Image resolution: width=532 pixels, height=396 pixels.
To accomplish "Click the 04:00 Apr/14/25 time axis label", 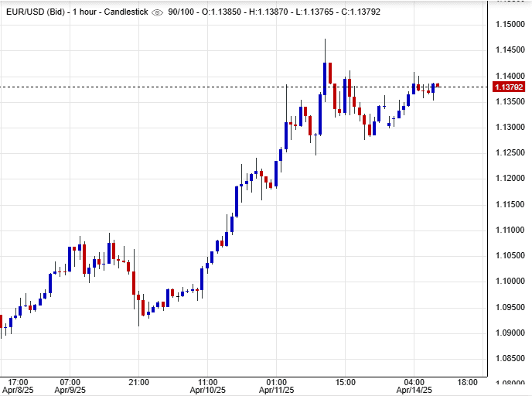I will tap(414, 386).
